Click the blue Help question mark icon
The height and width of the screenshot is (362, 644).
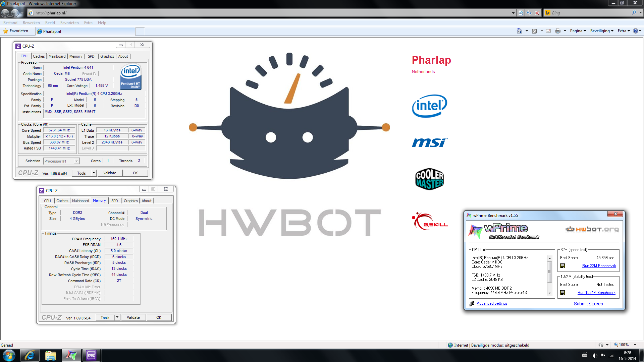coord(635,31)
